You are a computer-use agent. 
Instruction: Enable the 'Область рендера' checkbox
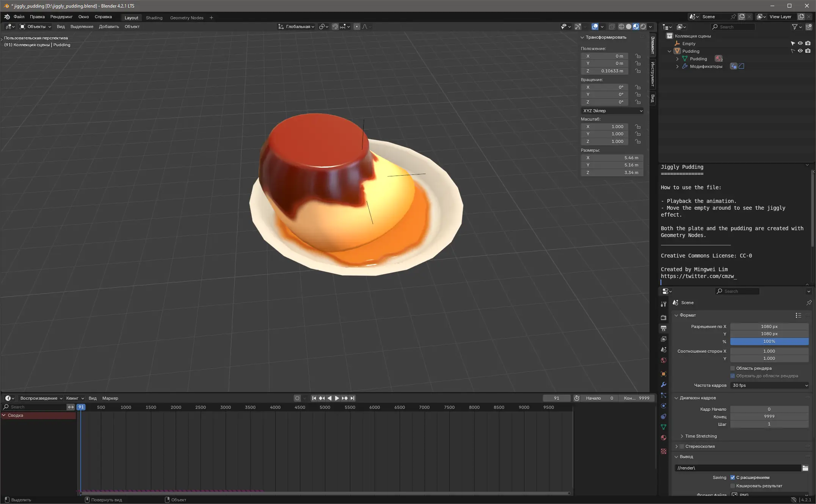(x=733, y=368)
